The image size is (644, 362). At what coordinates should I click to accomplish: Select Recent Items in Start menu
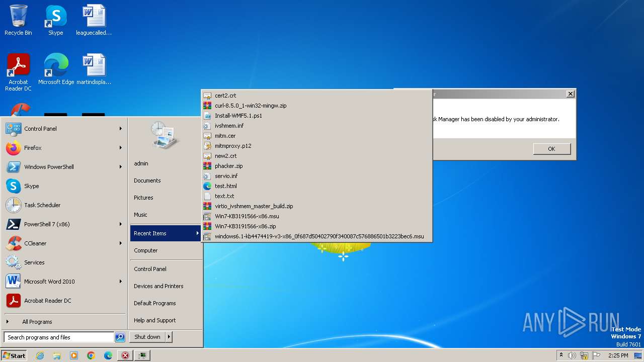tap(166, 233)
